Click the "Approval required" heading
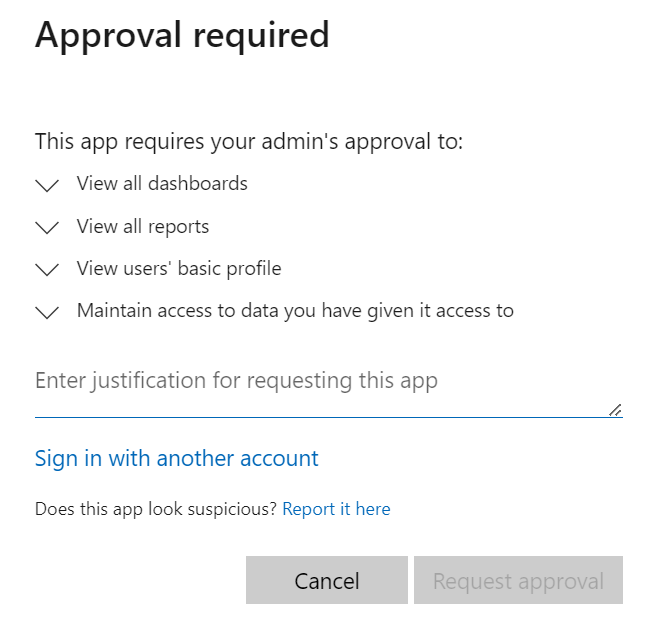652x629 pixels. coord(182,36)
